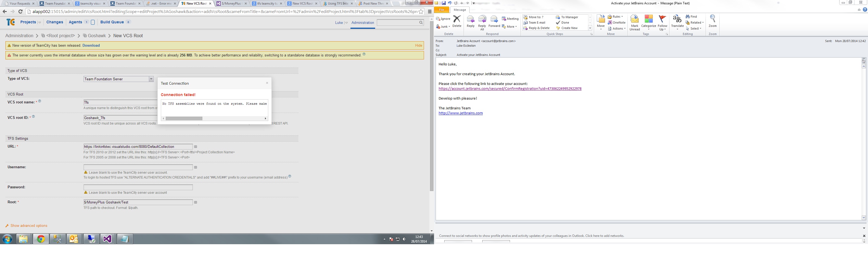
Task: Open the File tab in Outlook
Action: coord(441,10)
